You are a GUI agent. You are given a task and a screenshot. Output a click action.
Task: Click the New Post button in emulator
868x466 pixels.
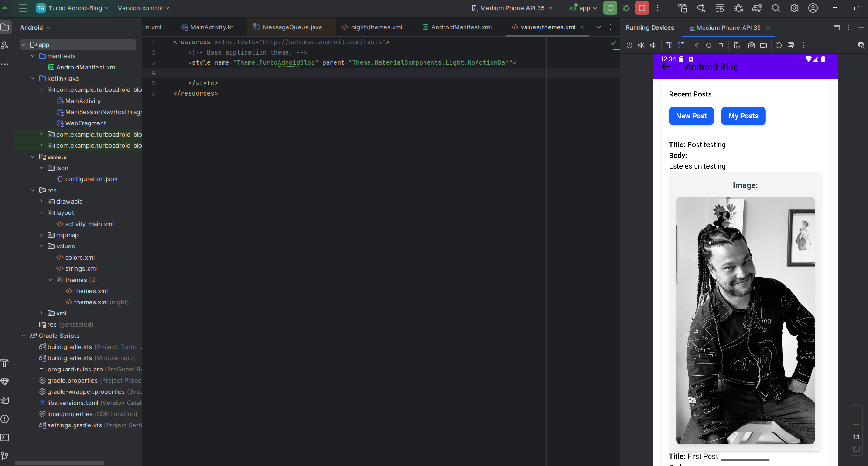tap(691, 116)
